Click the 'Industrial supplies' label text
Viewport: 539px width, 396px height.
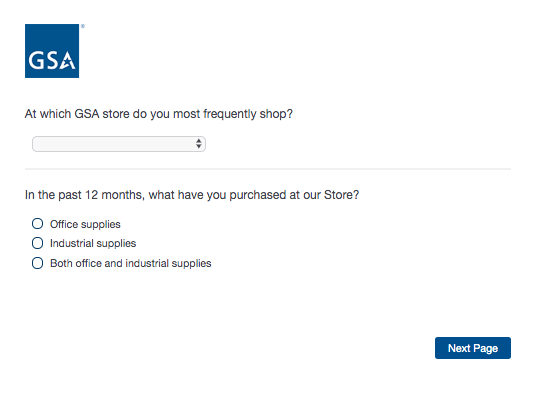click(x=93, y=244)
